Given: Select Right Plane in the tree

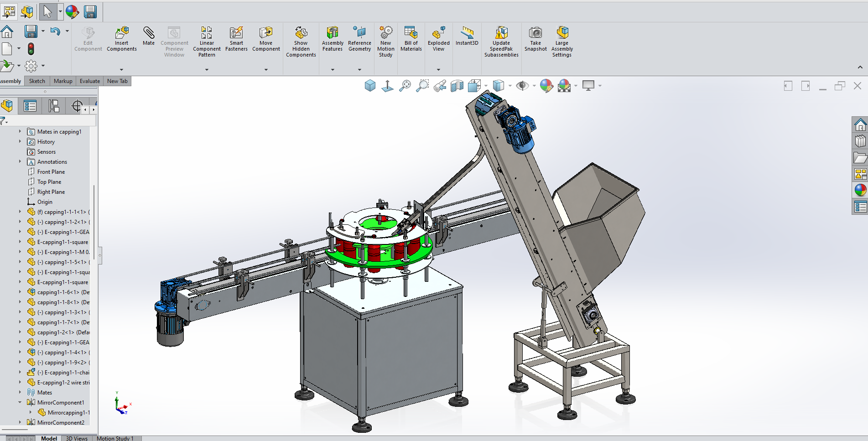Looking at the screenshot, I should coord(51,192).
